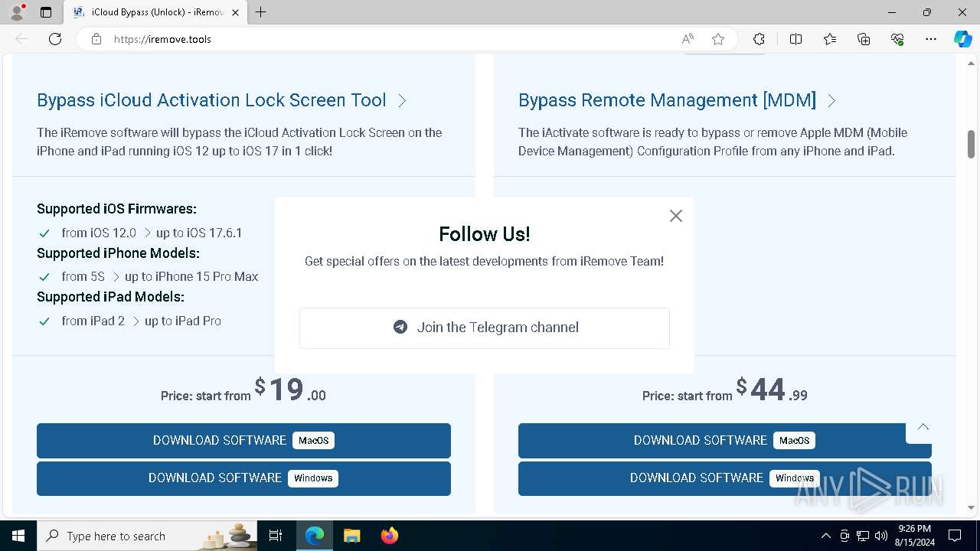Download iCloud bypass software for MacOS
The image size is (980, 551).
tap(243, 440)
